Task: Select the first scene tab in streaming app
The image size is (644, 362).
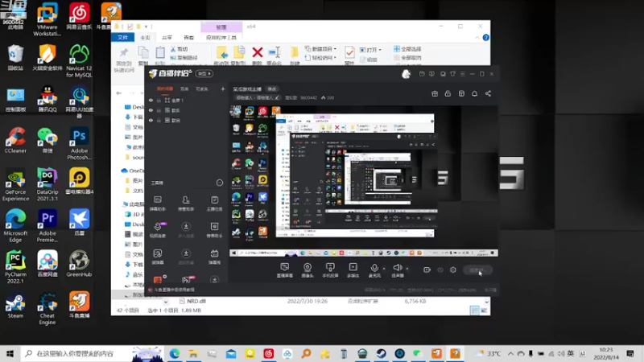Action: pyautogui.click(x=165, y=88)
